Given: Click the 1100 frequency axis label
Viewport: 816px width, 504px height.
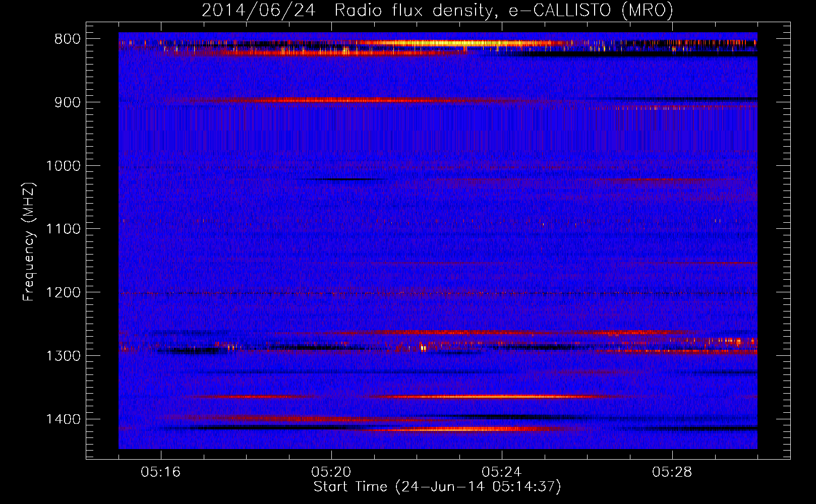Looking at the screenshot, I should coord(63,229).
